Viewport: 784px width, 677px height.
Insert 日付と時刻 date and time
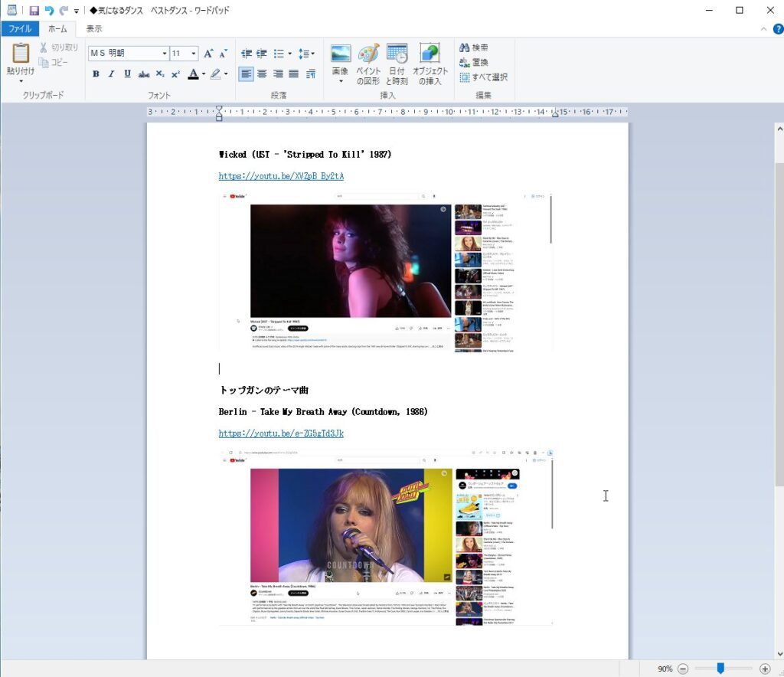coord(397,64)
